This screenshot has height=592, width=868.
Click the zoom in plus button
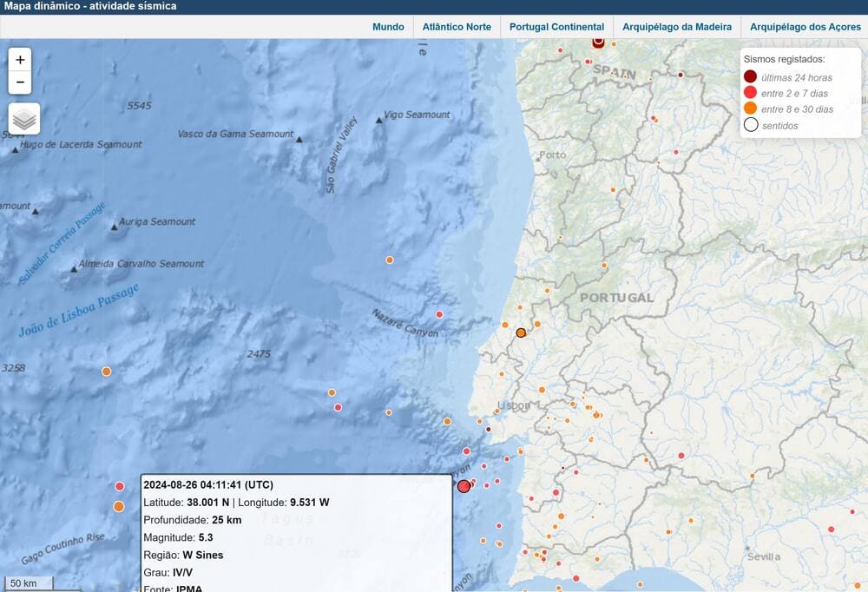pyautogui.click(x=20, y=60)
